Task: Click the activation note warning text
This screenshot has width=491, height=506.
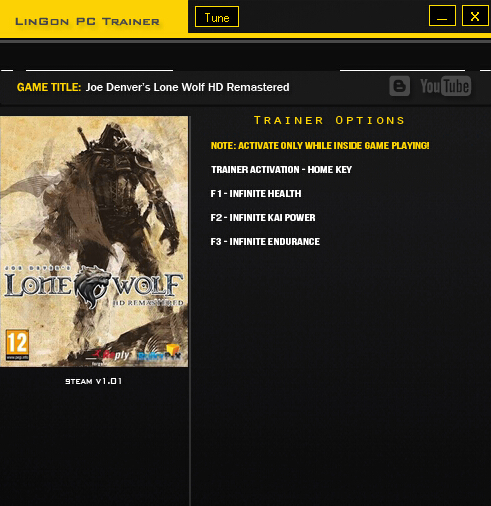Action: (x=320, y=146)
